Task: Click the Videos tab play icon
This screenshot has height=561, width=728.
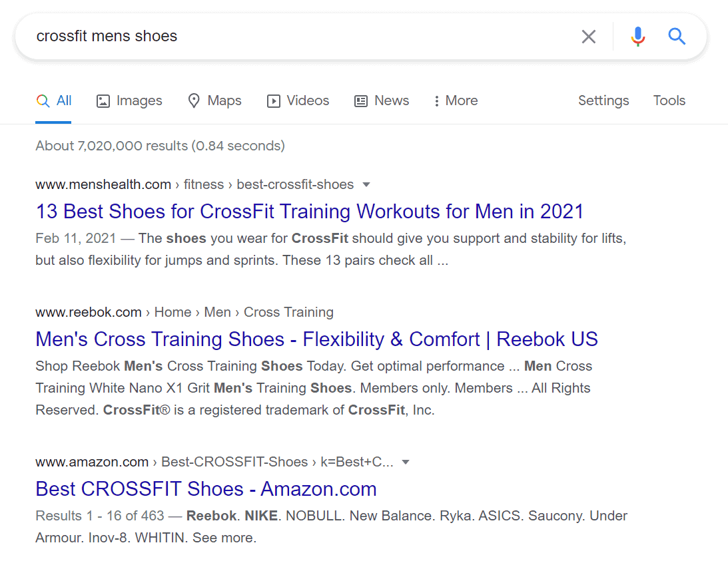Action: pos(273,101)
